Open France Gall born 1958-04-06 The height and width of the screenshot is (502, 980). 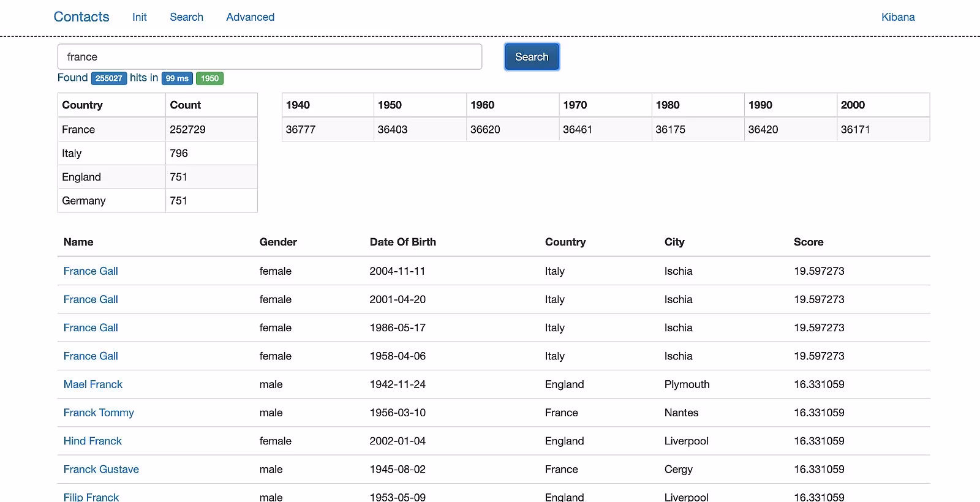click(x=91, y=356)
